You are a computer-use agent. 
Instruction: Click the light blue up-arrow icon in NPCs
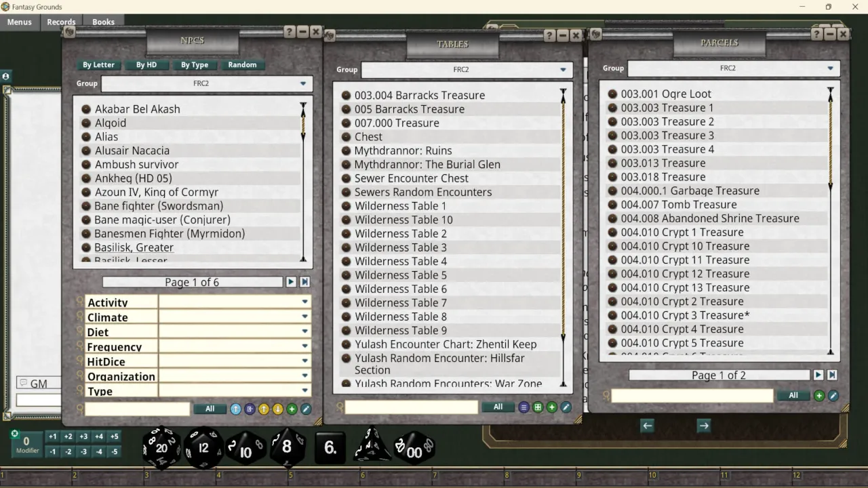click(235, 409)
